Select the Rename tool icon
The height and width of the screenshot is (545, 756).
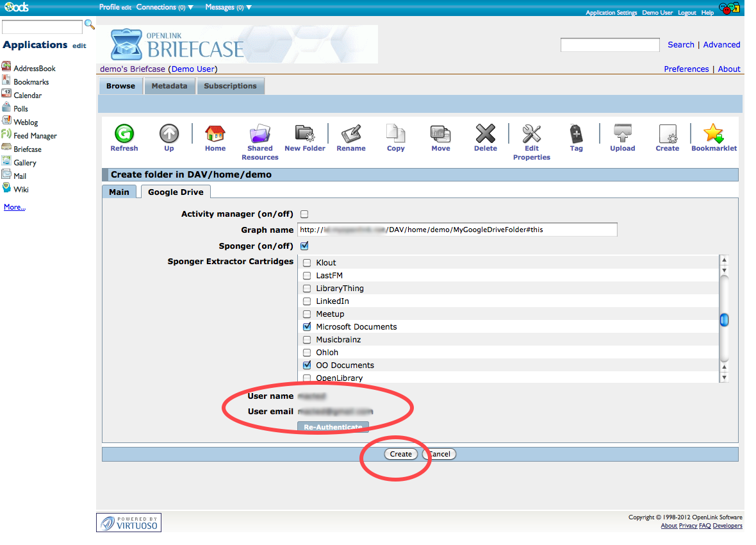pyautogui.click(x=351, y=134)
